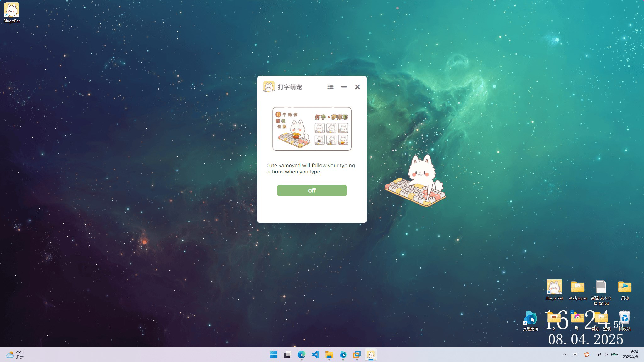Expand hidden icons in the system tray
The height and width of the screenshot is (362, 644).
tap(565, 354)
